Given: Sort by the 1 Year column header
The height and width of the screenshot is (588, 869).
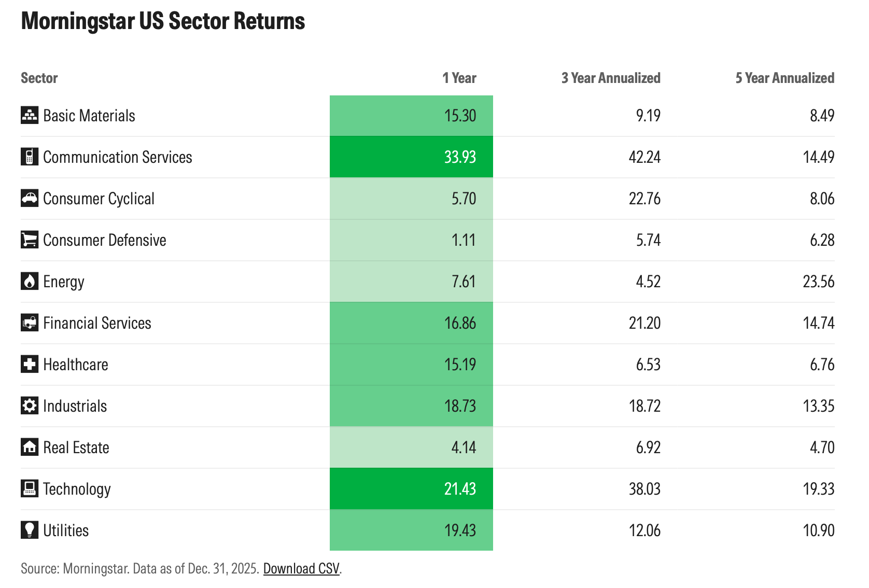Looking at the screenshot, I should (459, 78).
